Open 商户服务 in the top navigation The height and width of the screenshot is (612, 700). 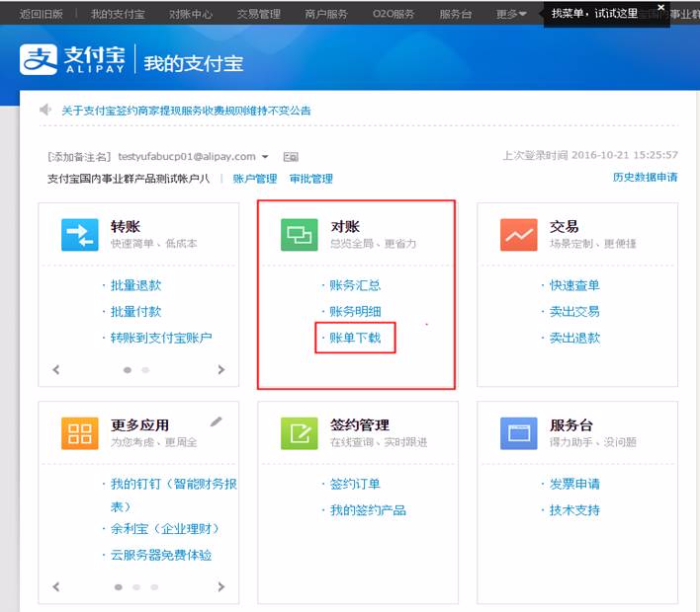(326, 14)
